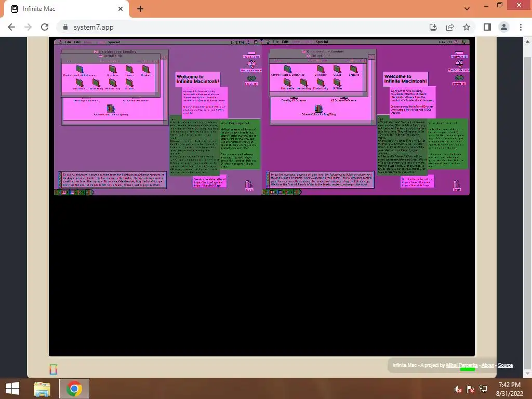Expand the tab search chevron
This screenshot has width=532, height=399.
[x=467, y=9]
